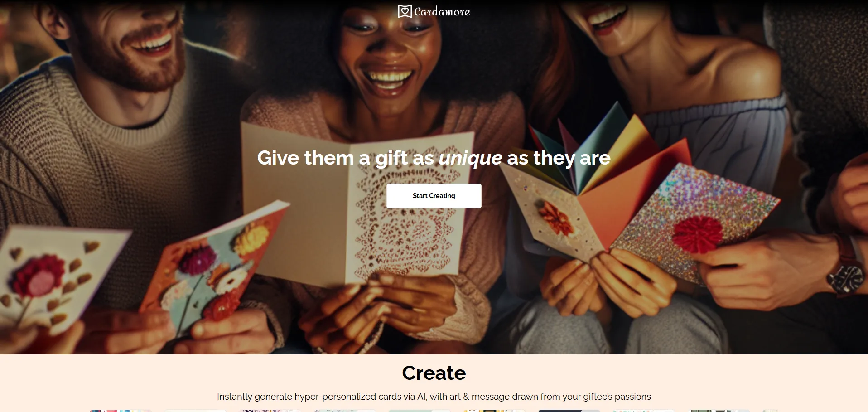Viewport: 868px width, 412px height.
Task: Select the headline "Give them a gift" text
Action: click(333, 158)
